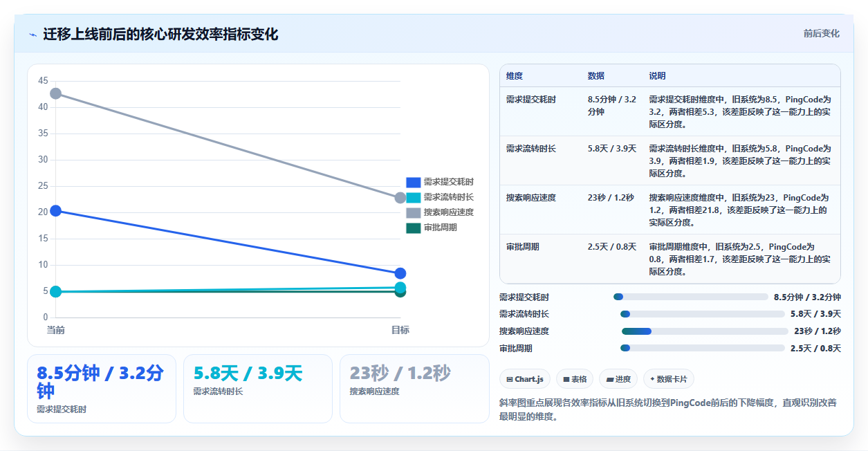This screenshot has height=451, width=868.
Task: Open the 5.8天 / 3.9天 data card
Action: [x=258, y=389]
